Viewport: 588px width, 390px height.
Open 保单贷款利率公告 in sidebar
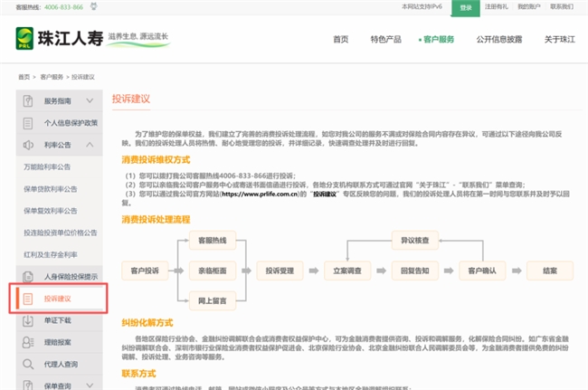(51, 189)
